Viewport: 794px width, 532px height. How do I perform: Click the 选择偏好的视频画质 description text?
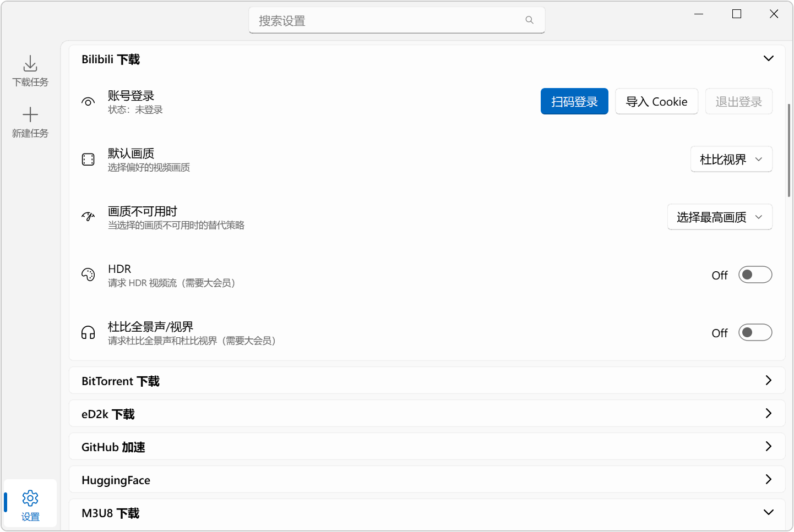pos(149,168)
